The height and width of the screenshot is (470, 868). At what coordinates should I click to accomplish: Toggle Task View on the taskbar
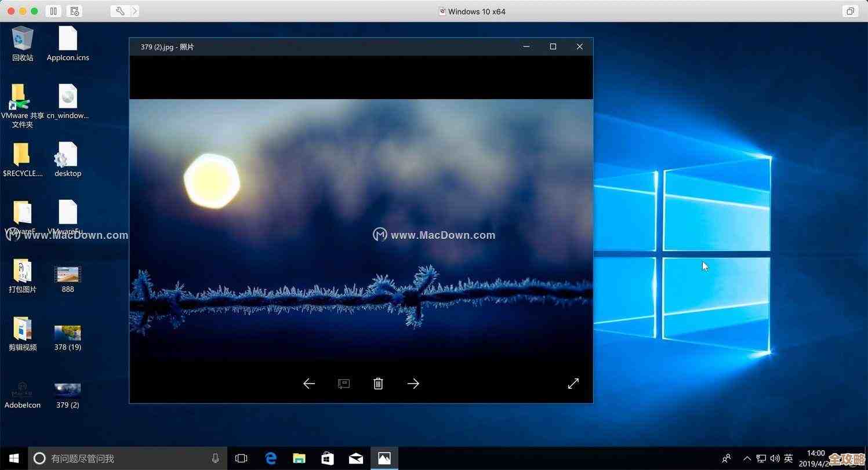pos(241,458)
